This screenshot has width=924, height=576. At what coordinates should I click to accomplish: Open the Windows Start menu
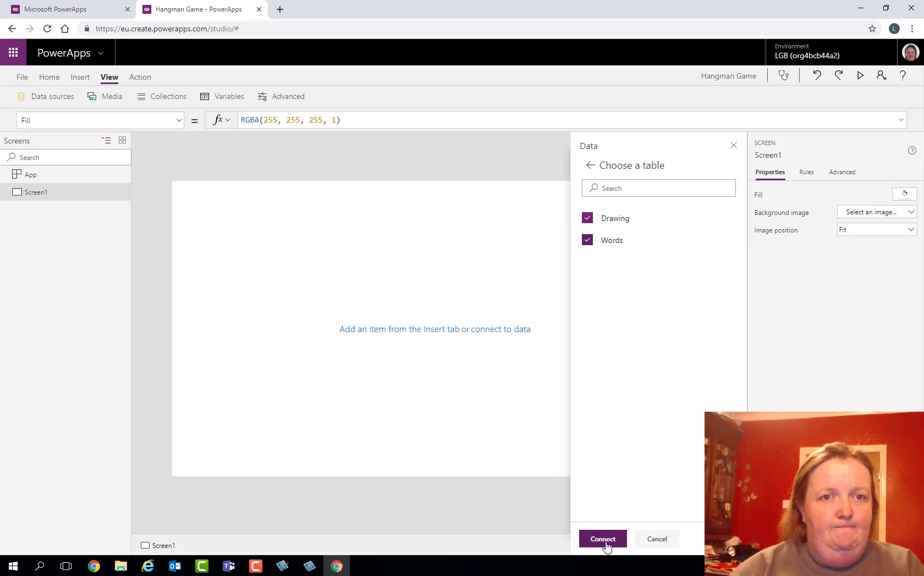pos(13,566)
